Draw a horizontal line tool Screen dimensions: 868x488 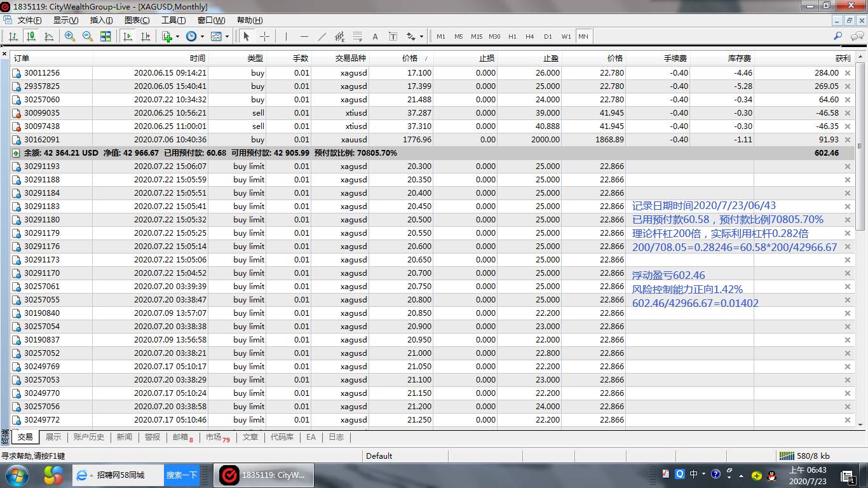click(304, 36)
